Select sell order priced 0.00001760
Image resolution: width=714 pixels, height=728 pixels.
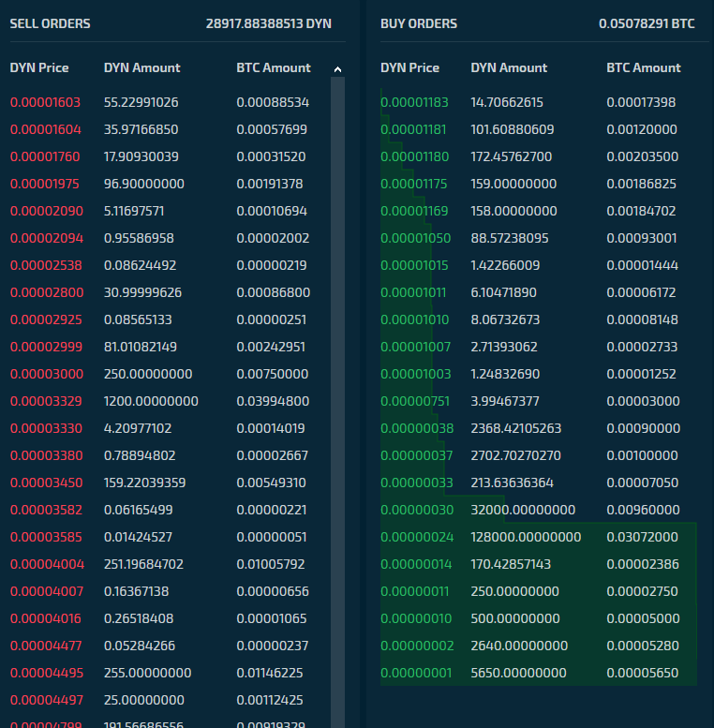171,156
